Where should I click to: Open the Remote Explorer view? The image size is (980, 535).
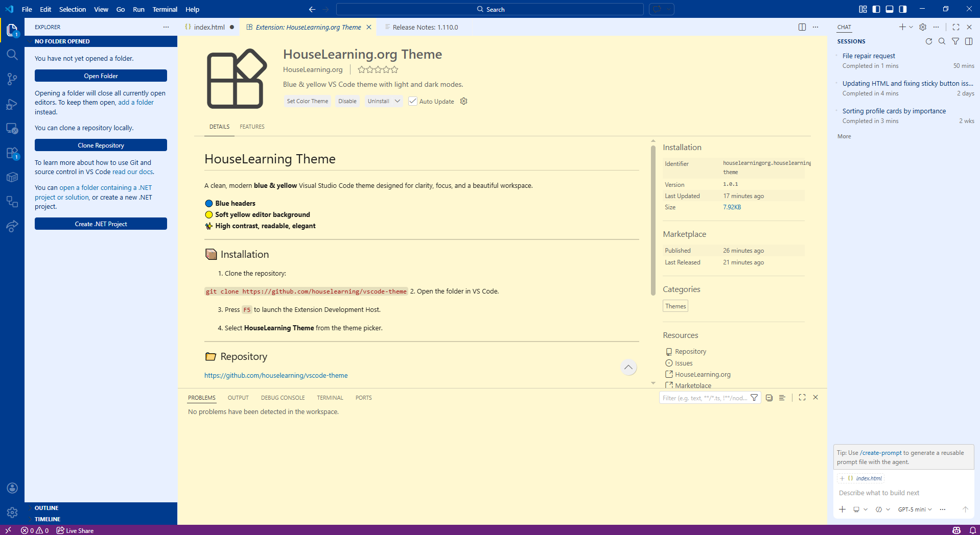(x=12, y=128)
